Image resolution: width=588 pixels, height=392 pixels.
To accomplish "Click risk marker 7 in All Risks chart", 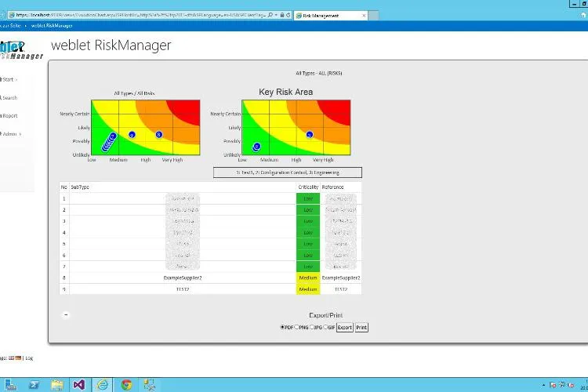I will 113,136.
